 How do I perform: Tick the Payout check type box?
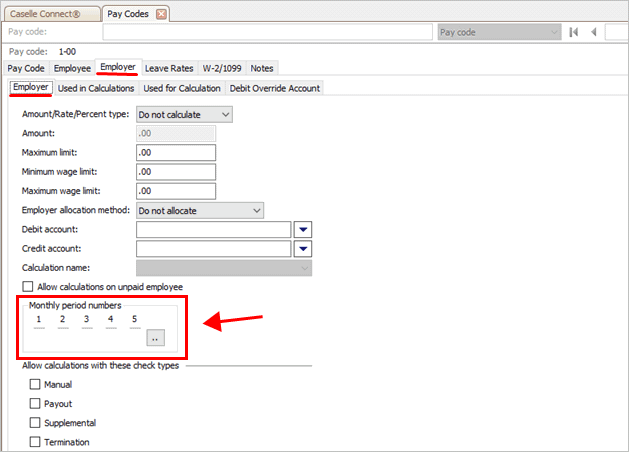(x=36, y=403)
